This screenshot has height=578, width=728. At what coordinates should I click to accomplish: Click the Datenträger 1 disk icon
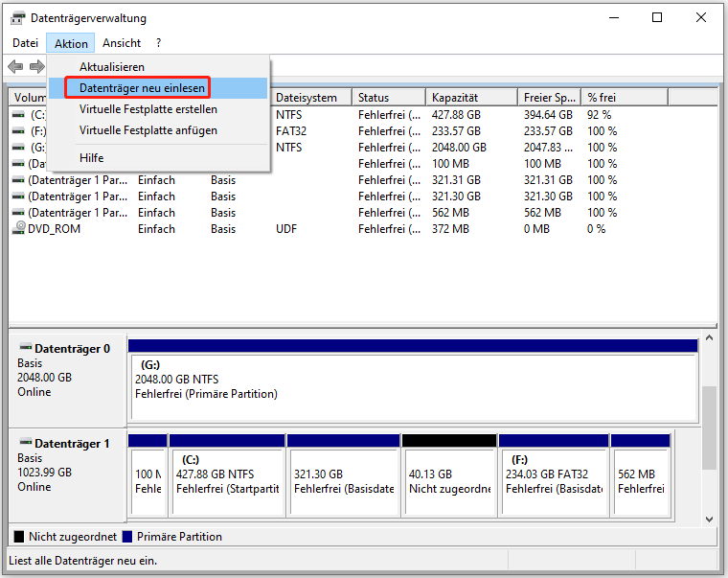point(25,444)
